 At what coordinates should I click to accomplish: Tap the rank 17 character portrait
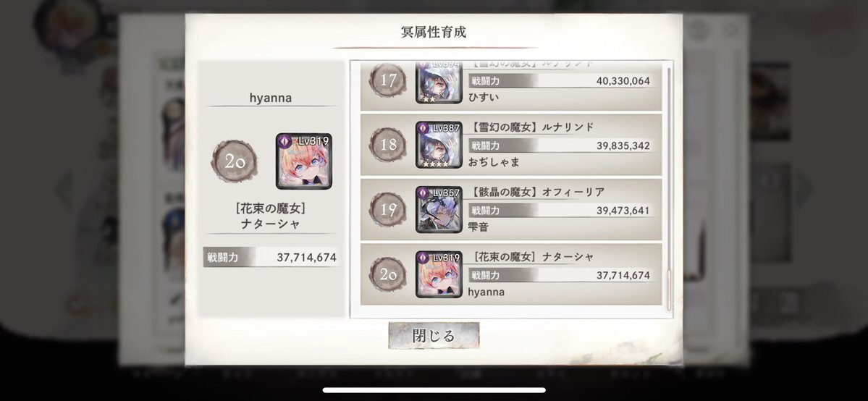[439, 83]
